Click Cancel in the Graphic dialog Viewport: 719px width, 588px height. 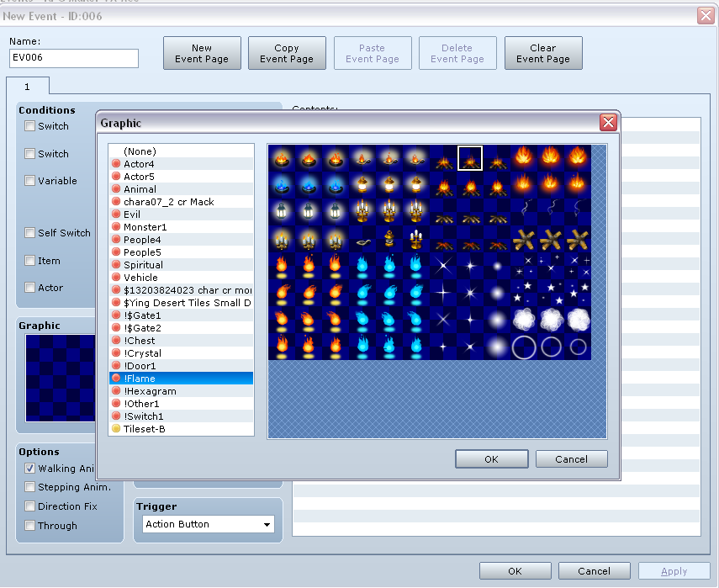pos(571,459)
